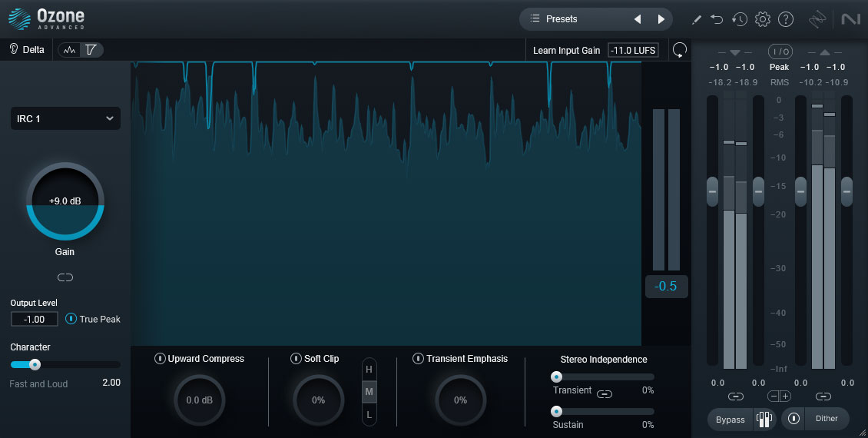Select the H soft clip mode

point(369,370)
